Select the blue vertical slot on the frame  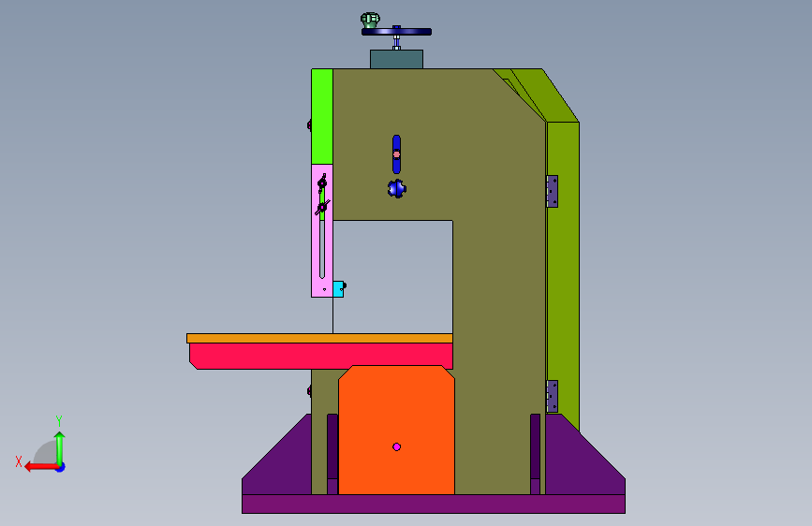(x=397, y=154)
